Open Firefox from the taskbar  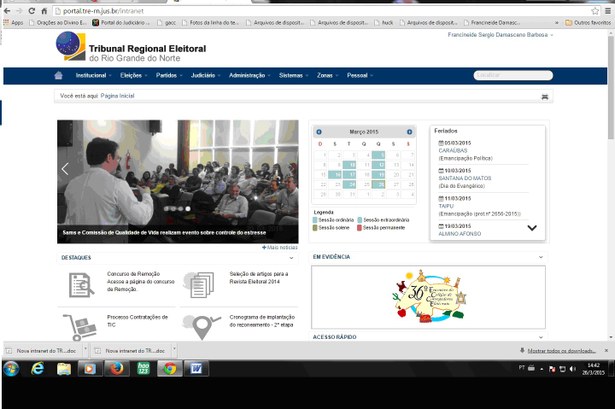pos(116,369)
